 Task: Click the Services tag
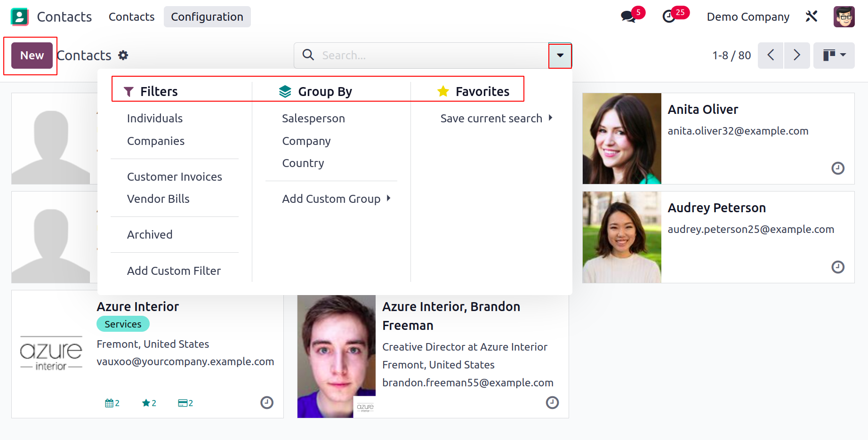tap(123, 324)
